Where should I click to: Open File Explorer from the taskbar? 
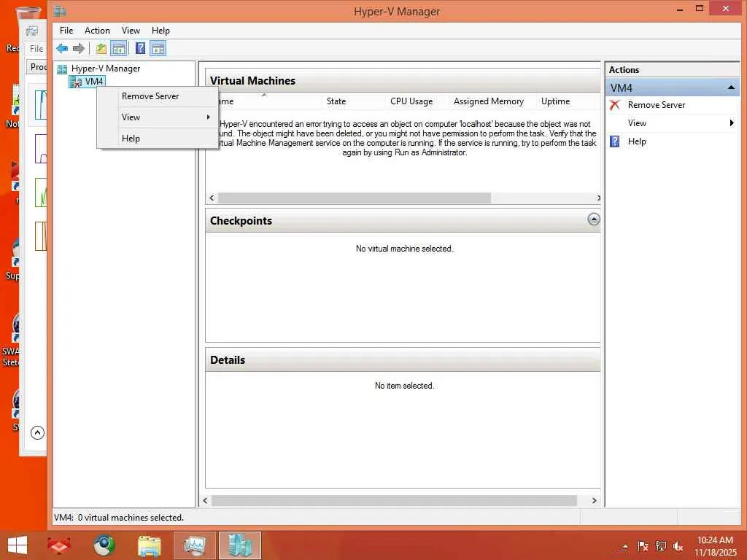point(149,545)
